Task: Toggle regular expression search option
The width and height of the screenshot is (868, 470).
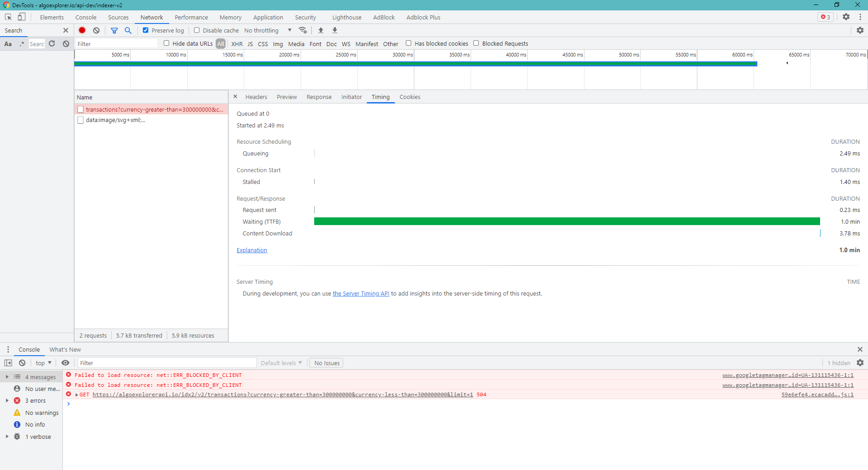Action: coord(21,44)
